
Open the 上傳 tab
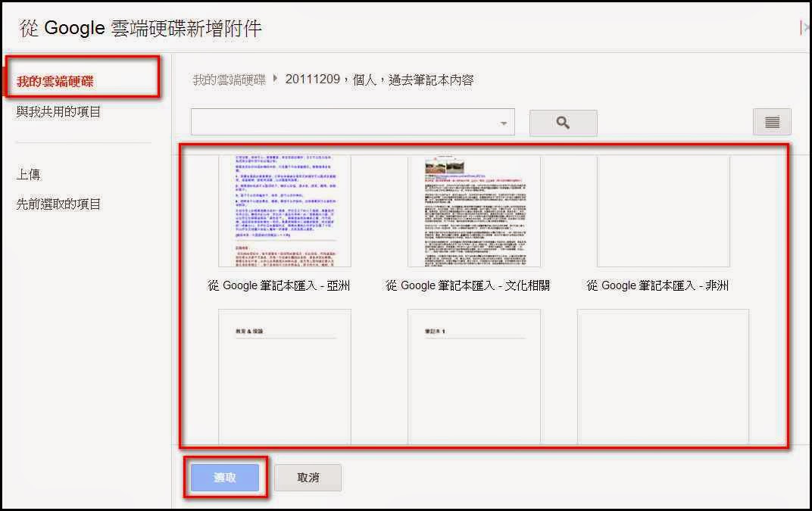(x=29, y=174)
